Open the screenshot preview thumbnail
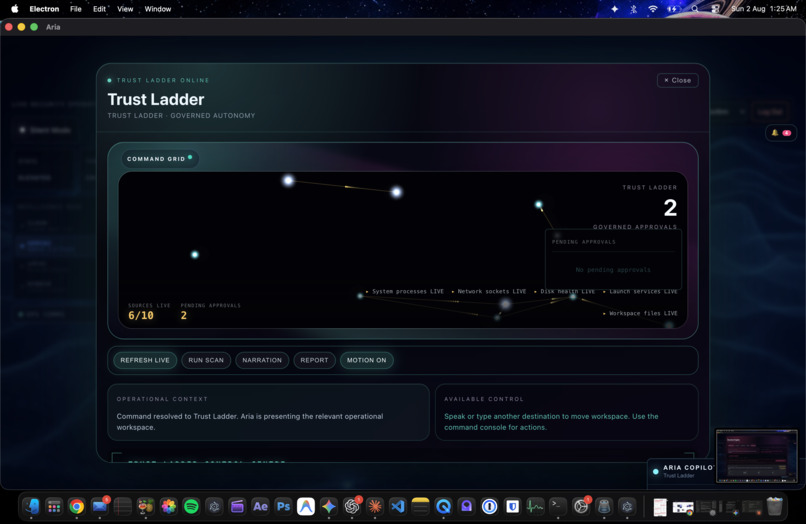Image resolution: width=806 pixels, height=524 pixels. [756, 457]
